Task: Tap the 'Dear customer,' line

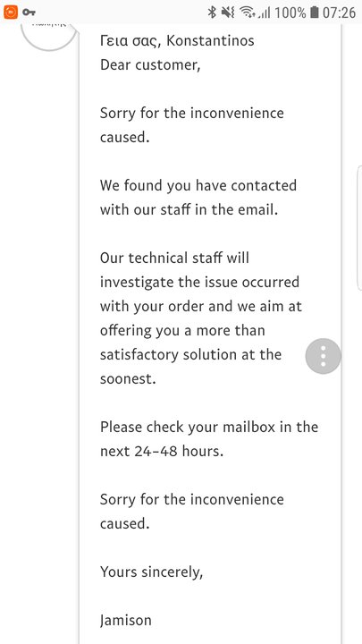Action: point(150,65)
